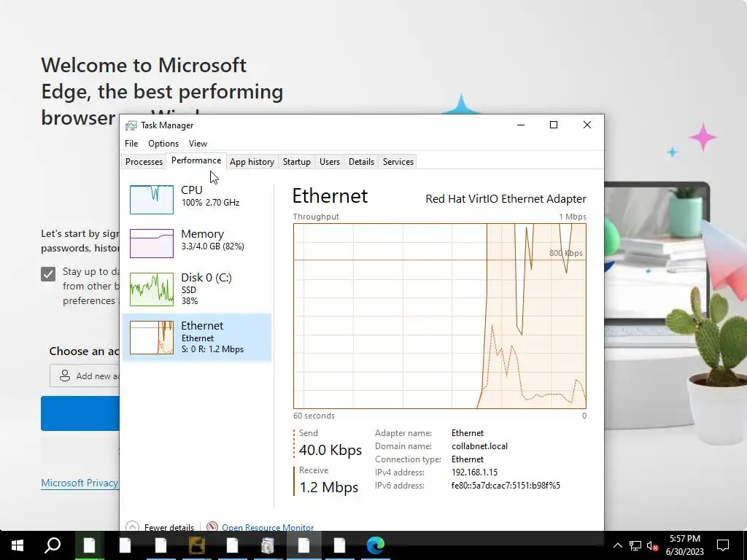Click the blue button in Edge welcome page
747x560 pixels.
point(80,413)
